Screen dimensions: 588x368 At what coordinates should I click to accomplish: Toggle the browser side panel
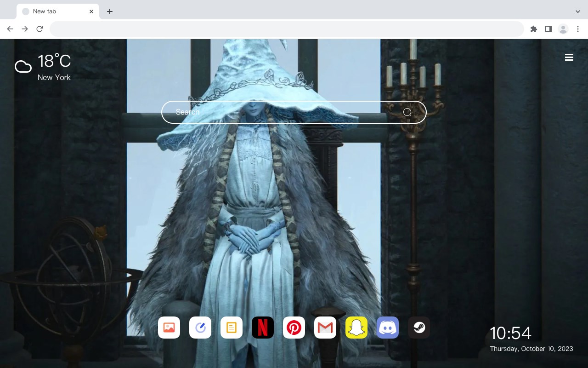[x=548, y=29]
